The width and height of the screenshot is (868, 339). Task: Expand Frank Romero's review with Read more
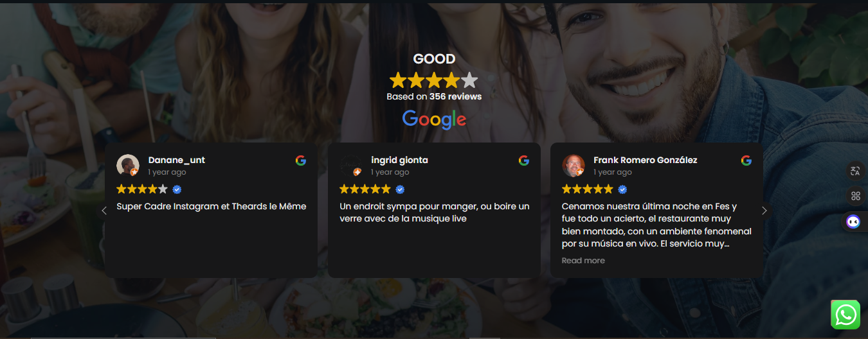[583, 261]
